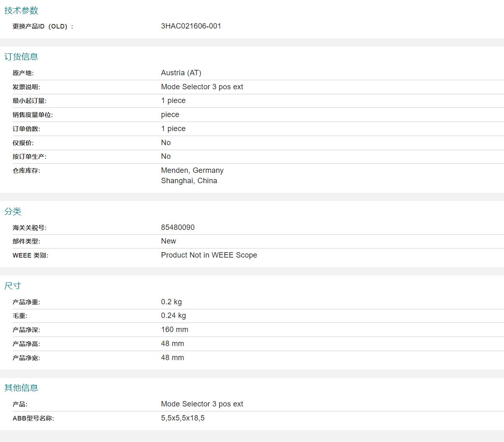Click the 技术参数 section heading

tap(21, 10)
